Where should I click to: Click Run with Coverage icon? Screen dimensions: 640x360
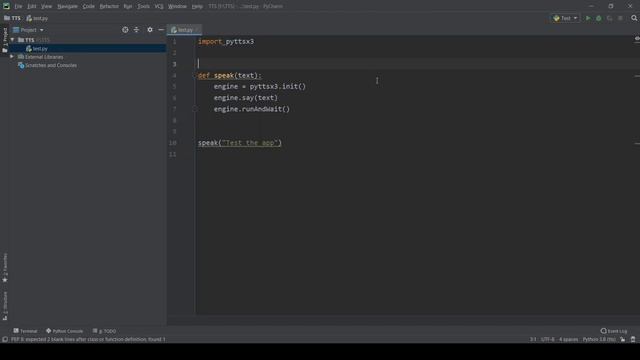pos(609,18)
